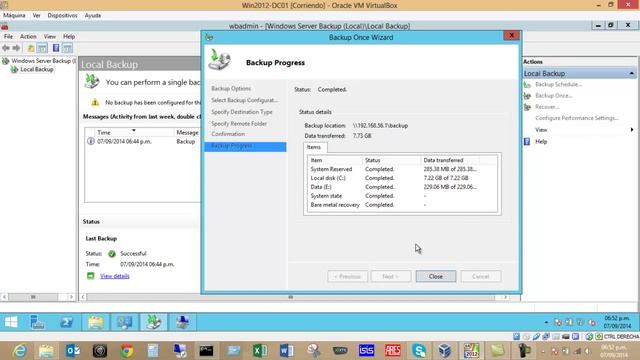Select the Bare metal recovery item row
Viewport: 640px width, 360px height.
tap(402, 205)
